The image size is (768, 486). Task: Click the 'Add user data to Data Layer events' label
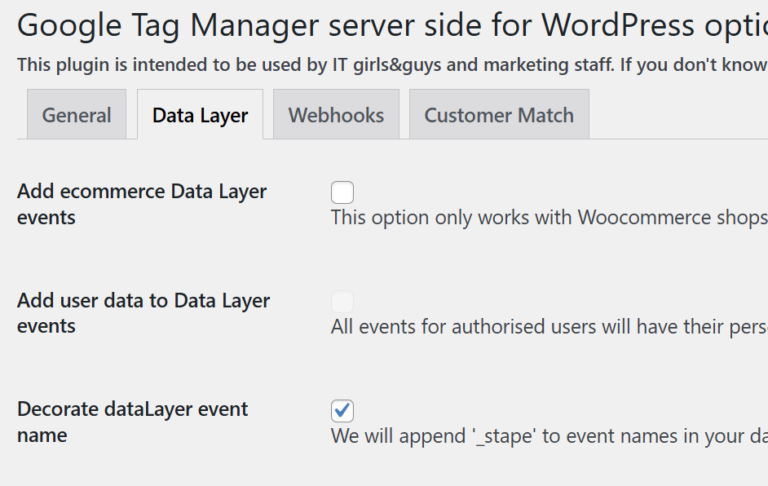144,313
